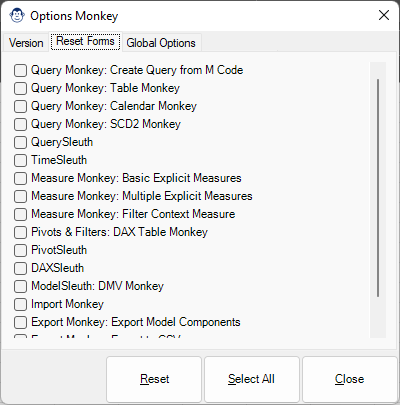This screenshot has width=400, height=405.
Task: Click the Close button at bottom
Action: point(349,379)
